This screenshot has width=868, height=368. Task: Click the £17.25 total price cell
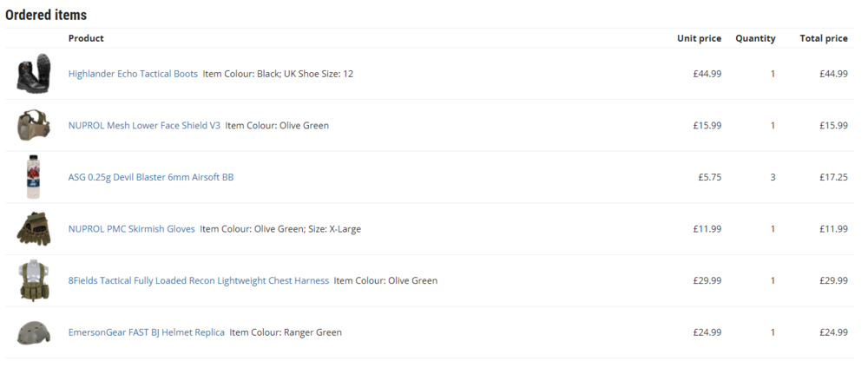833,177
